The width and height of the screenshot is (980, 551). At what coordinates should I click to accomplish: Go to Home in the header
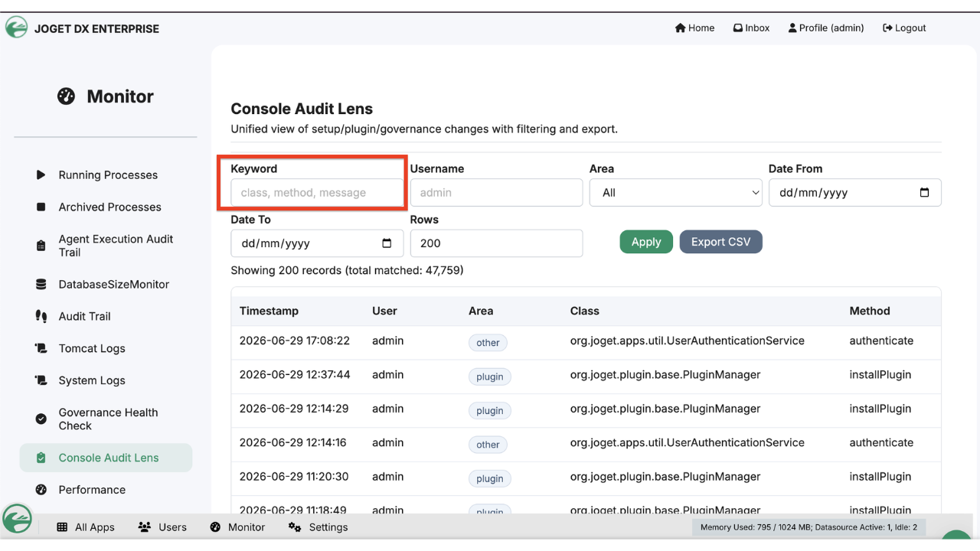[694, 28]
